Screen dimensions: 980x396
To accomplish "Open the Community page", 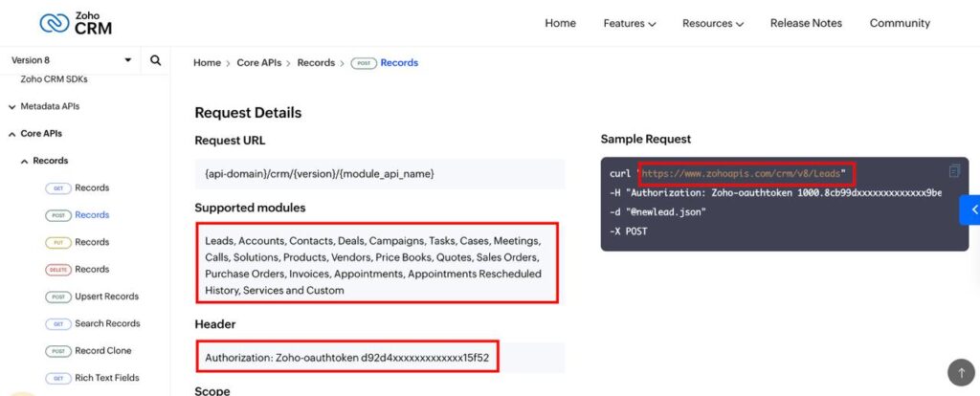I will pyautogui.click(x=900, y=23).
